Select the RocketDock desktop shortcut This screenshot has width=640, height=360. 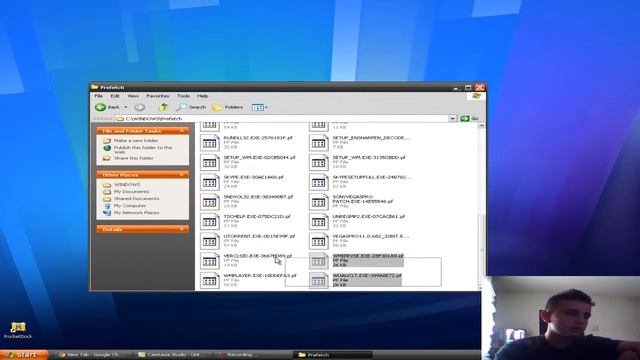(x=18, y=331)
